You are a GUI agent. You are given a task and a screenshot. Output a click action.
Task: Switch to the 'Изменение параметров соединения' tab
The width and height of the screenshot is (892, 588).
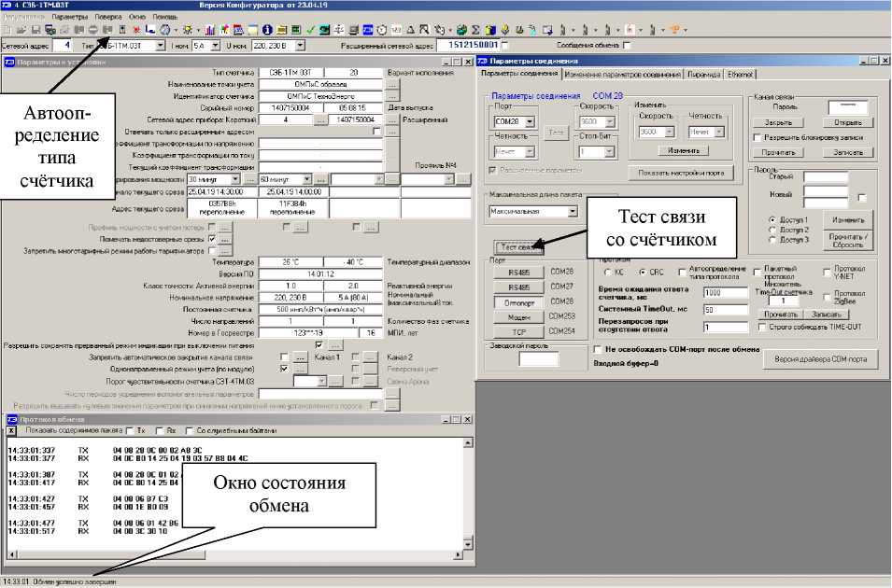pyautogui.click(x=622, y=74)
